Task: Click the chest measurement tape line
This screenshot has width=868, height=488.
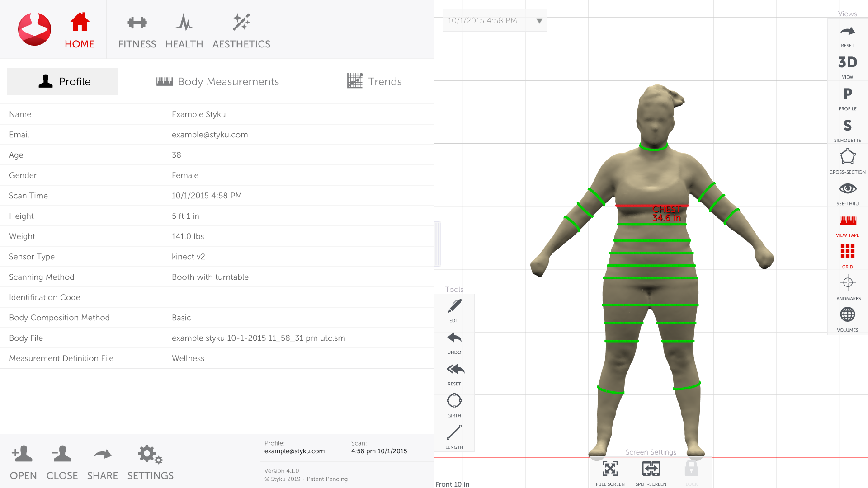Action: [633, 206]
